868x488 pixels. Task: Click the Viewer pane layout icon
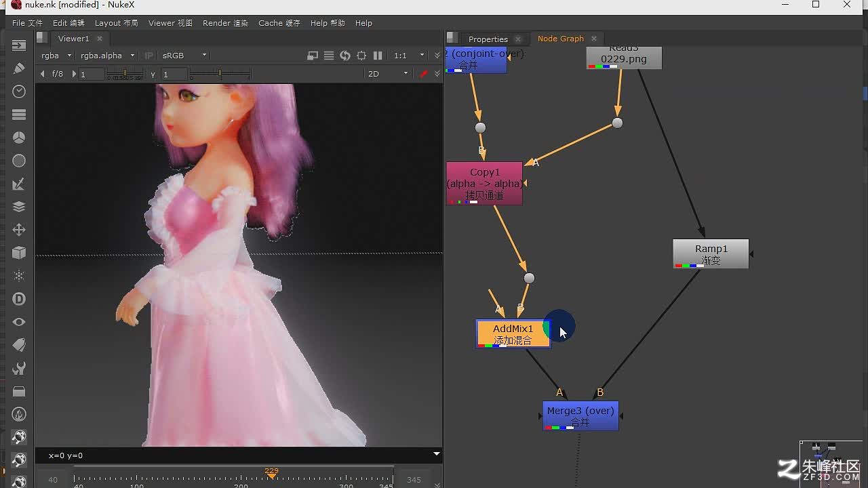(42, 38)
